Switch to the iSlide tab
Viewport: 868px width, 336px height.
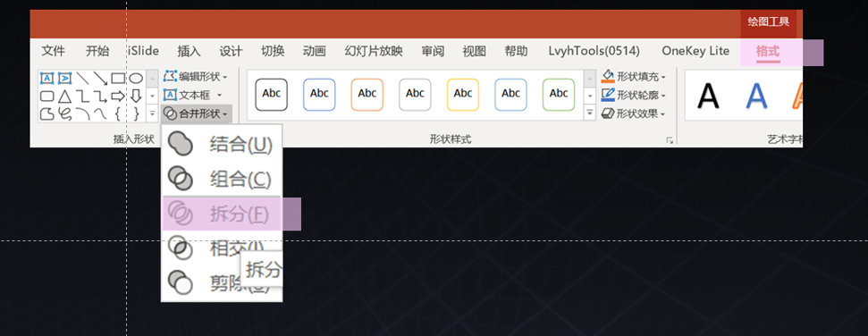[x=143, y=52]
